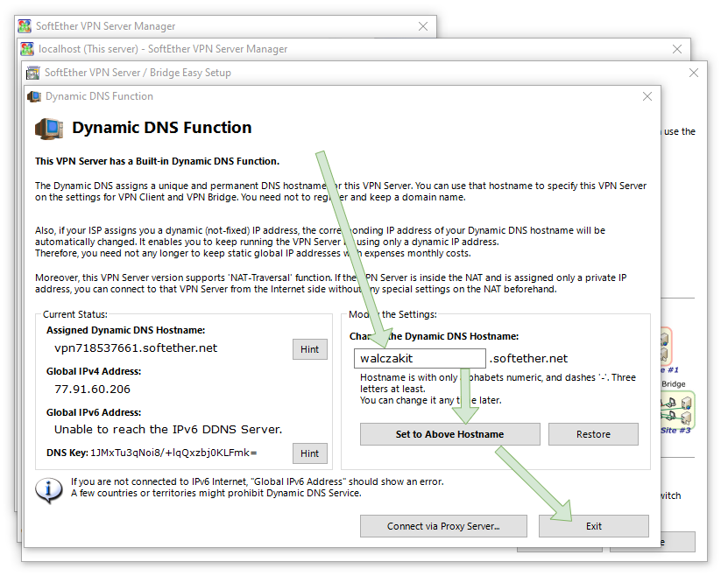Click the large computer icon beside the Dynamic DNS heading
The image size is (728, 583).
[x=50, y=129]
